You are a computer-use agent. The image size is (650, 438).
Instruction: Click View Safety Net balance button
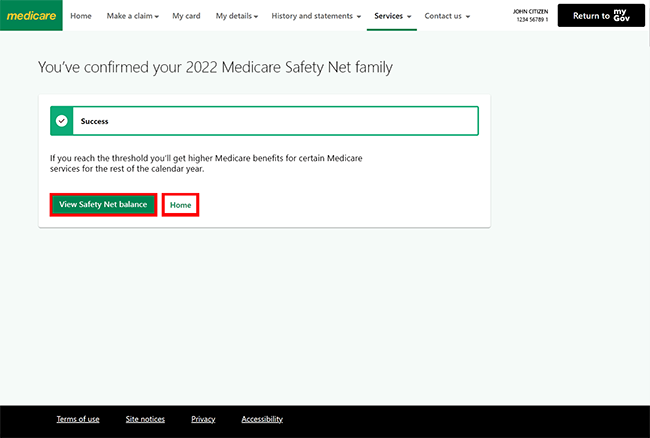103,204
